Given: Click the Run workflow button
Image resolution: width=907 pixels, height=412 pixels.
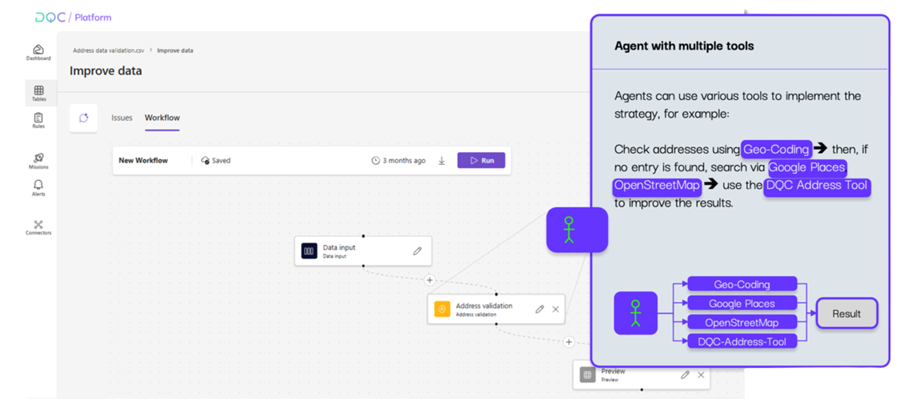Looking at the screenshot, I should (x=481, y=160).
